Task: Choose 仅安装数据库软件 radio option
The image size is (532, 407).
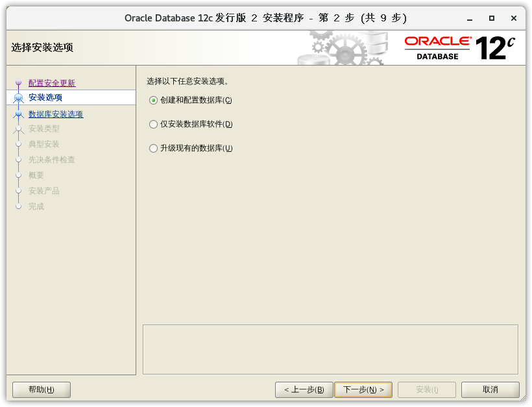Action: coord(154,124)
